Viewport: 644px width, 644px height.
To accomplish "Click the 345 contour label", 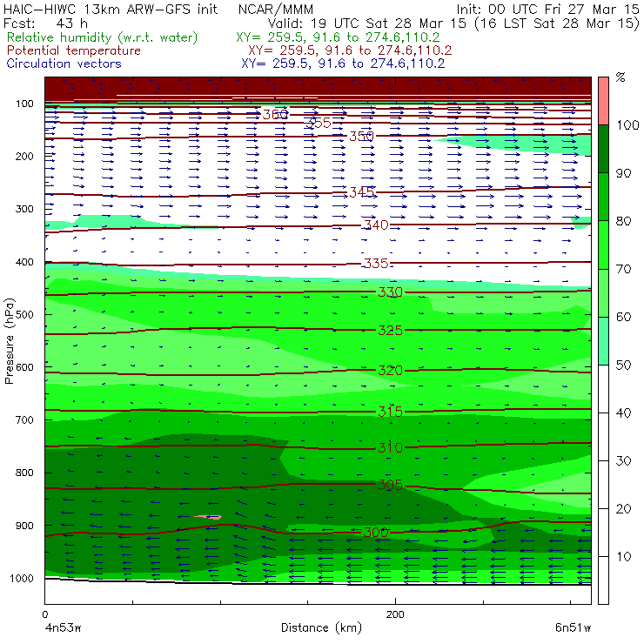I will (361, 191).
